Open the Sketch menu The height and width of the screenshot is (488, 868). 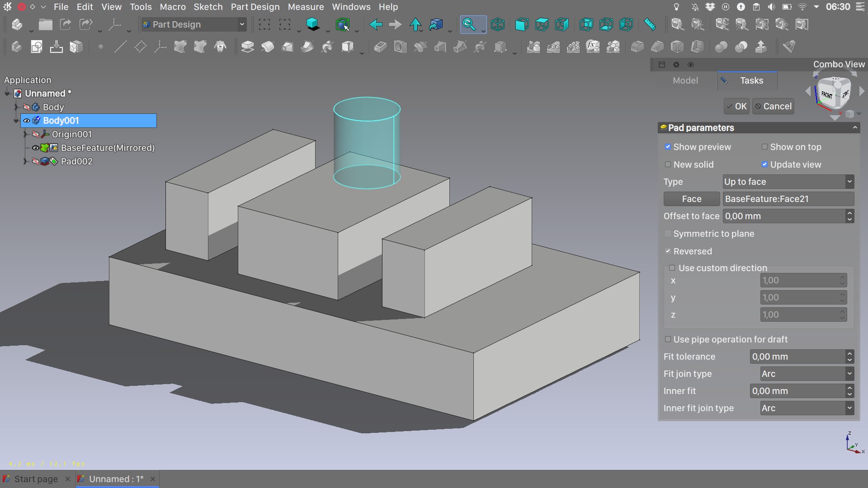point(208,7)
